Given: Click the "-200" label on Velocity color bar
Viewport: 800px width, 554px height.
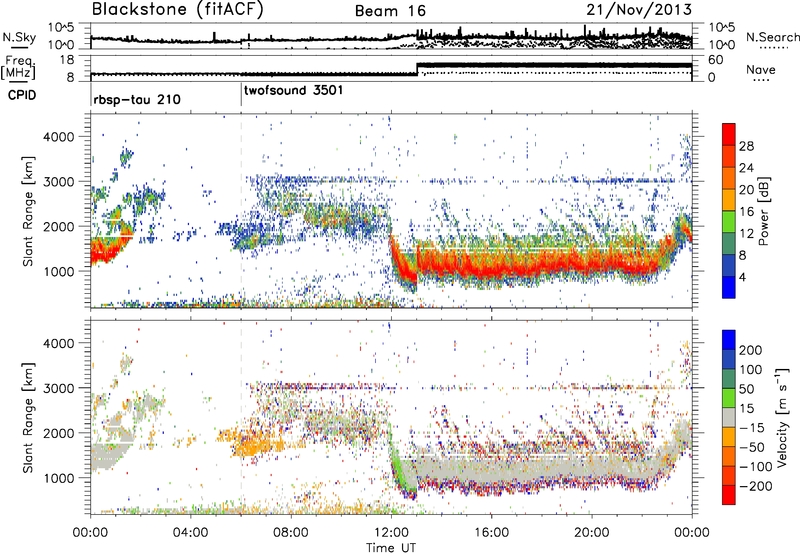Looking at the screenshot, I should [x=756, y=486].
